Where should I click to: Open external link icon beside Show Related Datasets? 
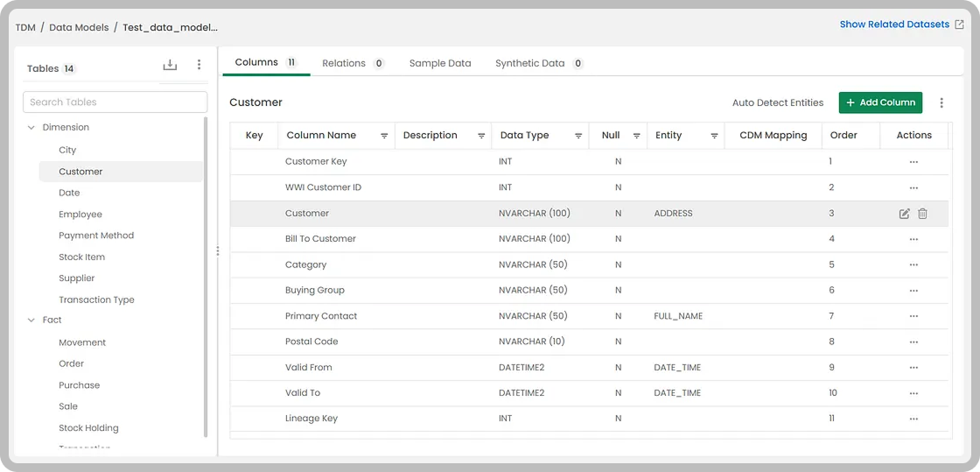point(959,25)
